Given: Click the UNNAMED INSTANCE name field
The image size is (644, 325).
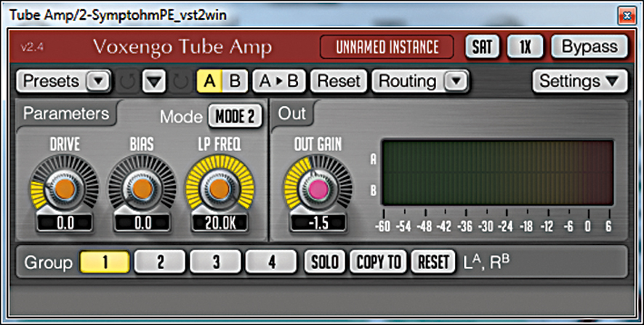Looking at the screenshot, I should click(x=387, y=47).
